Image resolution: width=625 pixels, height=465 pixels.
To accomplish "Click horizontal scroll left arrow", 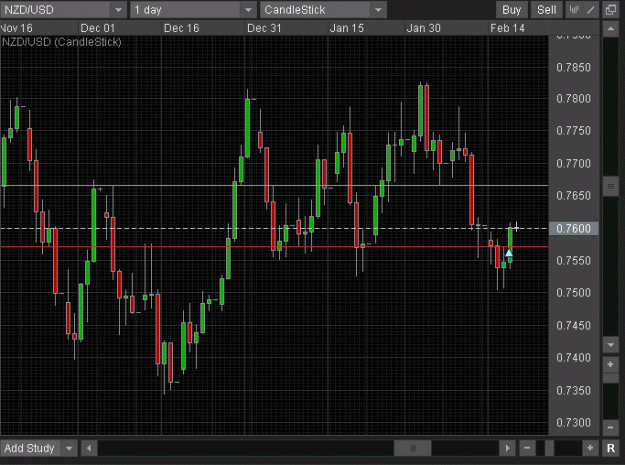I will coord(89,448).
